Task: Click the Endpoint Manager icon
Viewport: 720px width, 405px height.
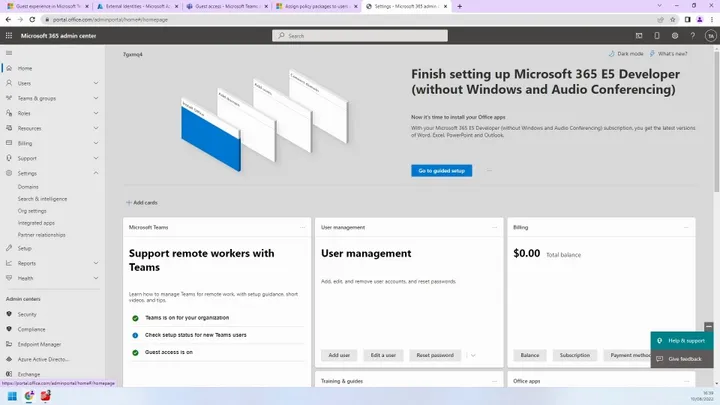Action: pos(9,344)
